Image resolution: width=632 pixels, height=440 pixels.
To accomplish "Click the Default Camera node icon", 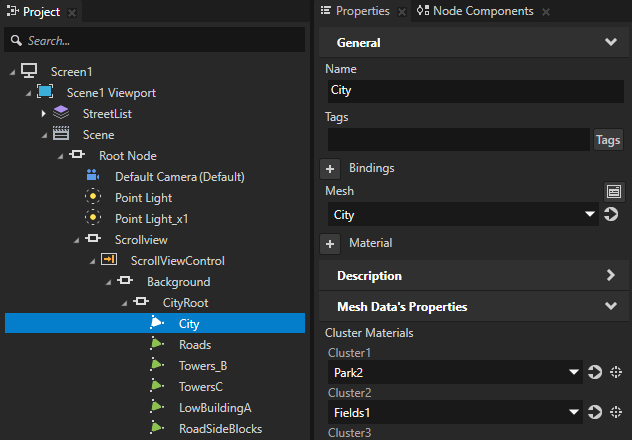I will 93,176.
